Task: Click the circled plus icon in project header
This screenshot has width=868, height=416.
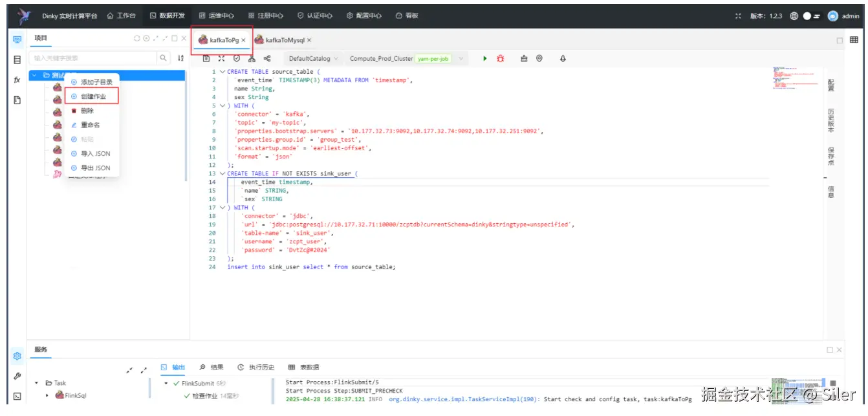Action: click(x=146, y=39)
